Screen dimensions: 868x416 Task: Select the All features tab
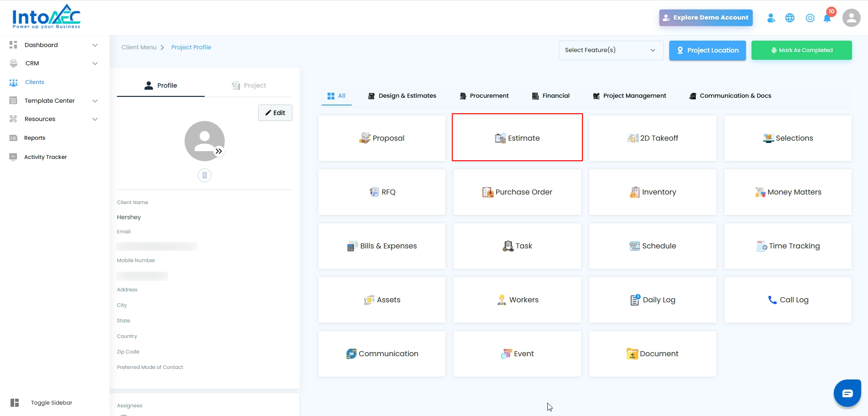(337, 96)
